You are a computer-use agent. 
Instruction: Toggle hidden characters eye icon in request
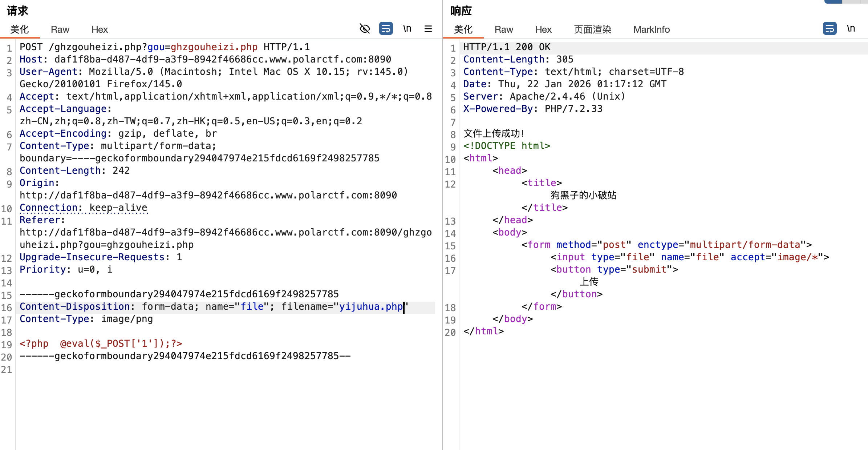365,29
